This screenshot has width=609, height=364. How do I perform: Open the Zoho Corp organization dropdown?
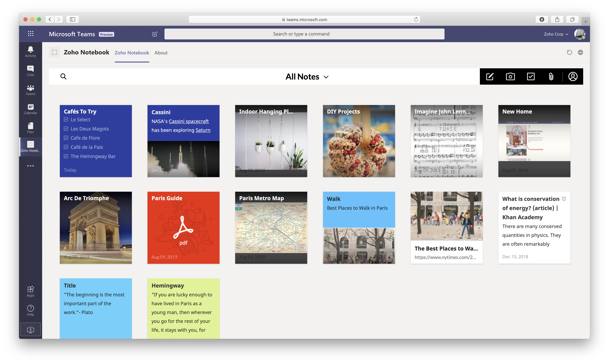click(556, 34)
